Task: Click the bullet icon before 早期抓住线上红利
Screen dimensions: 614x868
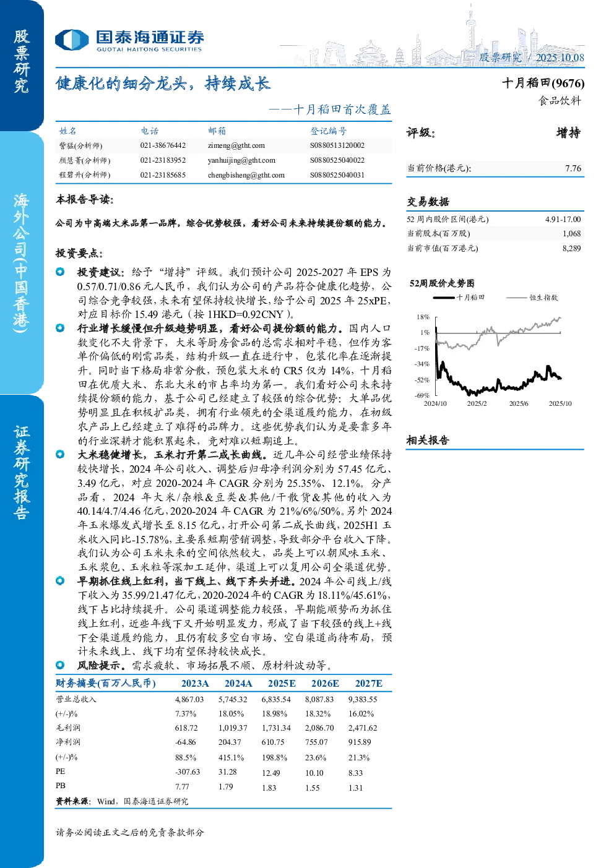Action: (60, 580)
